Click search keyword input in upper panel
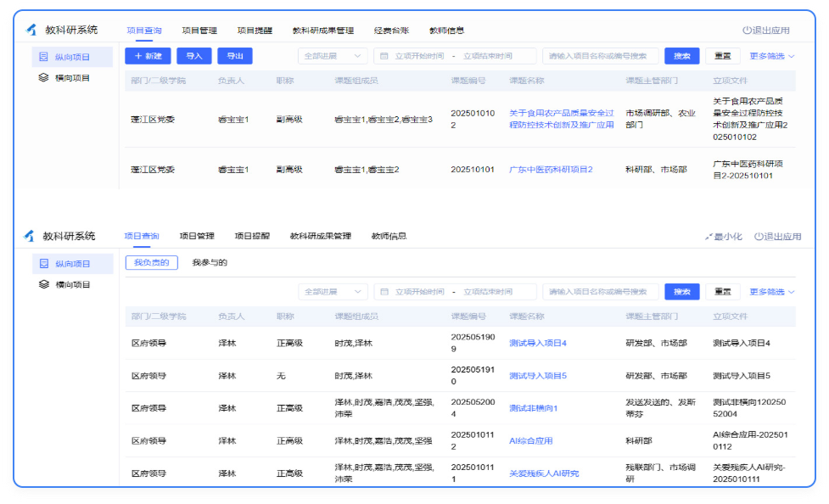This screenshot has height=504, width=829. (600, 56)
